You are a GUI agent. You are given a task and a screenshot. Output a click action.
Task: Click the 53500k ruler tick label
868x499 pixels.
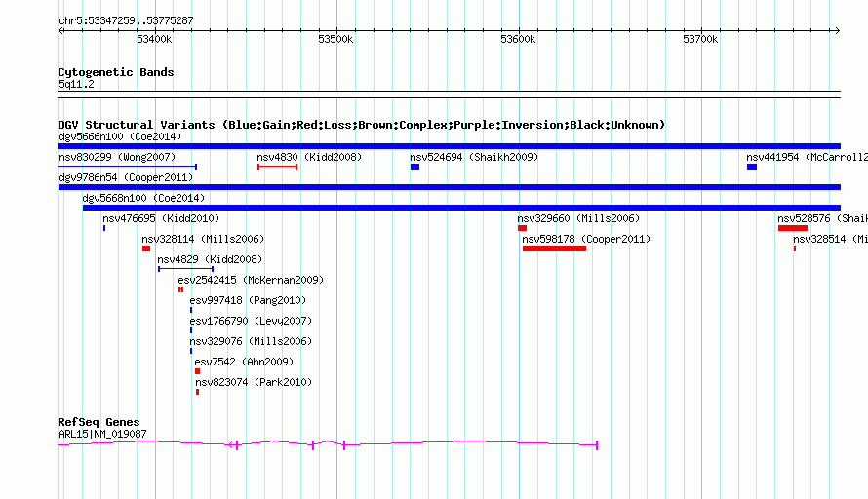coord(335,39)
